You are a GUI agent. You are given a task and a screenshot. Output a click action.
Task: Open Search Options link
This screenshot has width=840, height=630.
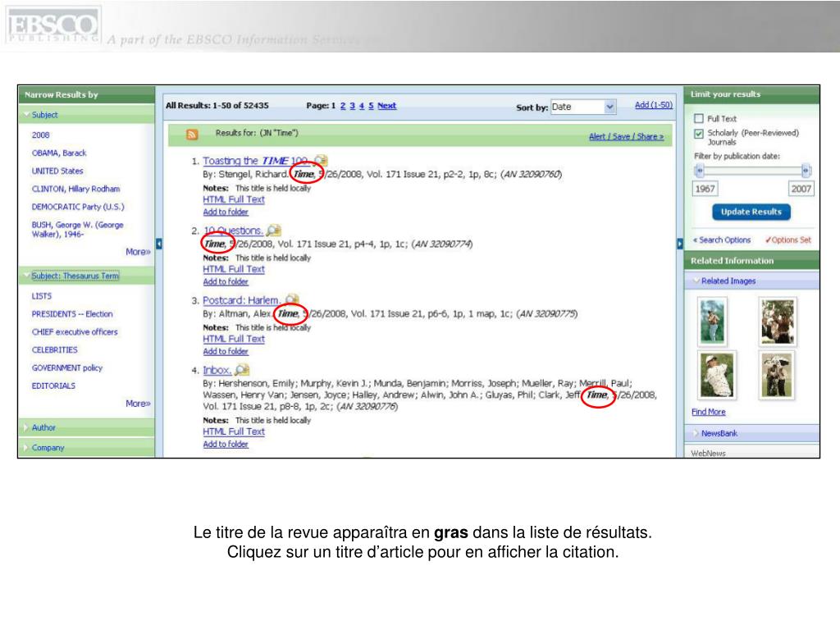[722, 240]
